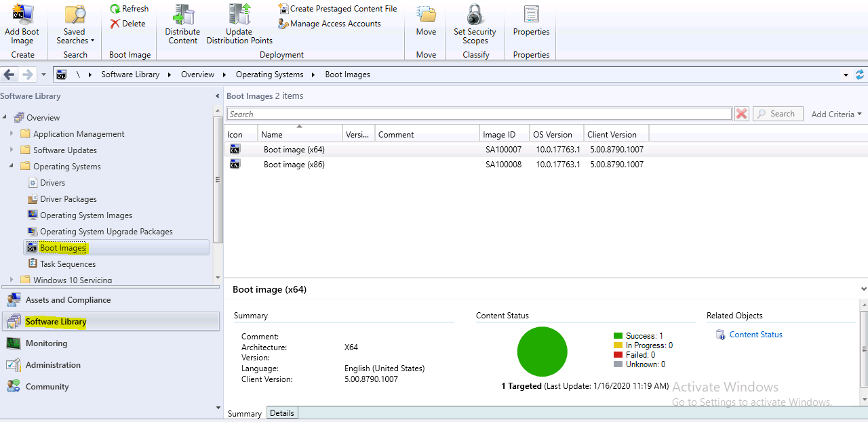Open the address bar history dropdown

[x=846, y=75]
